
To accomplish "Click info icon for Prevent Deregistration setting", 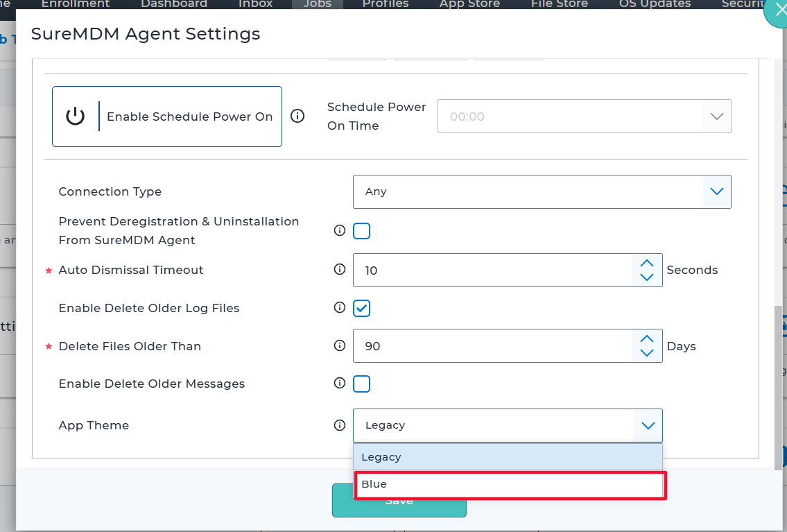I will (340, 231).
